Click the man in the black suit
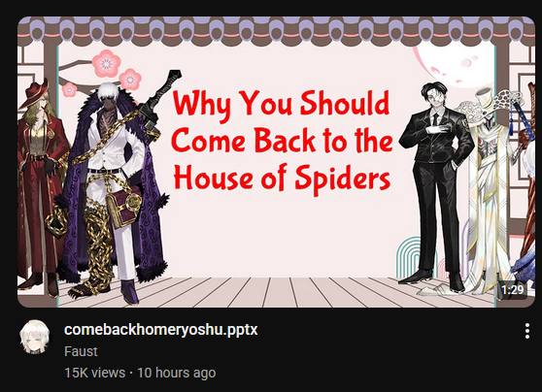 (x=436, y=183)
